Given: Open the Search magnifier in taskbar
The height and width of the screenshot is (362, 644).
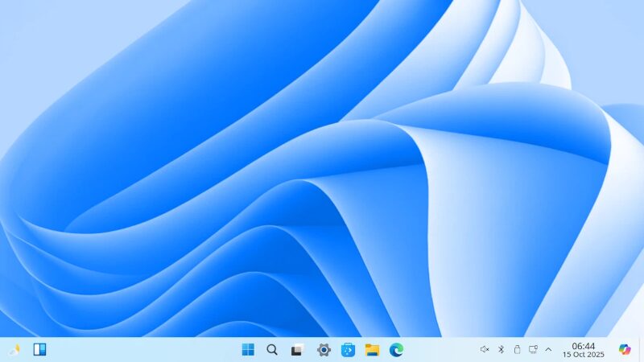Looking at the screenshot, I should coord(272,350).
